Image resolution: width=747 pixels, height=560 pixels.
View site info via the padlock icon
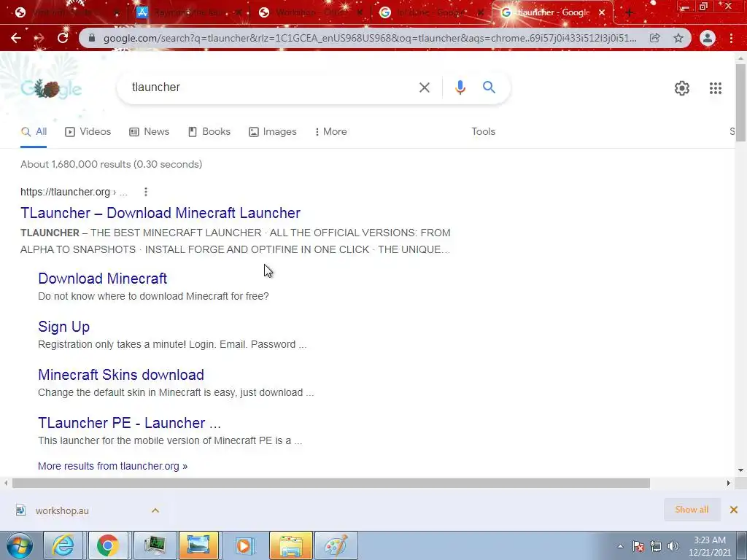click(x=92, y=38)
